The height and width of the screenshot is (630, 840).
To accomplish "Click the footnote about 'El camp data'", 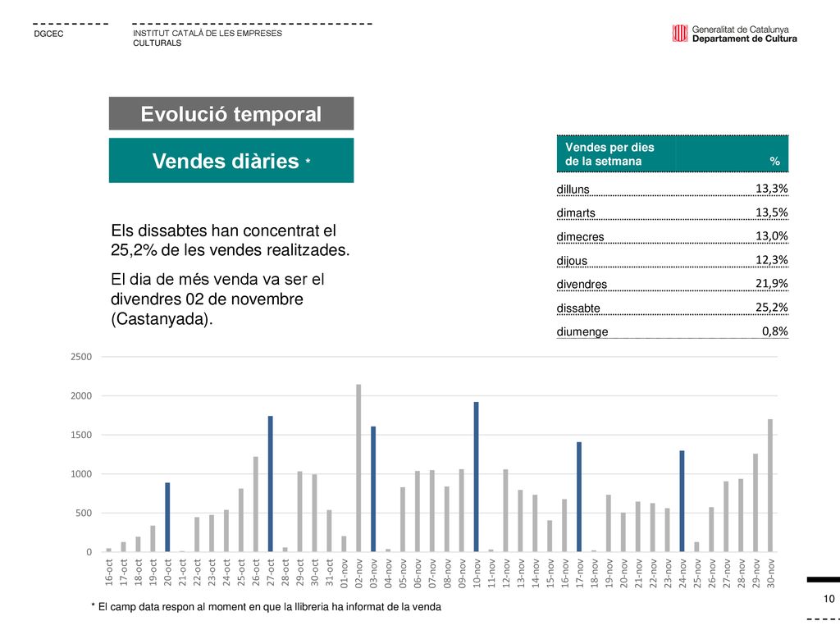I will tap(267, 607).
